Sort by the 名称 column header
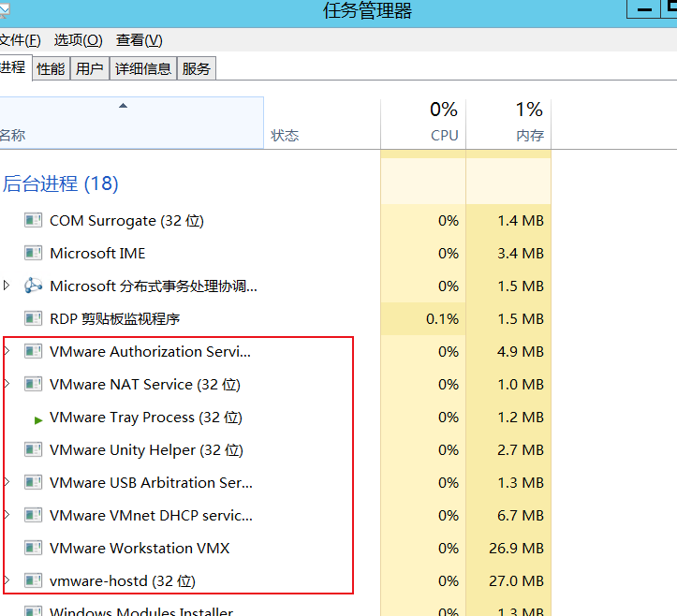The width and height of the screenshot is (677, 616). (131, 123)
